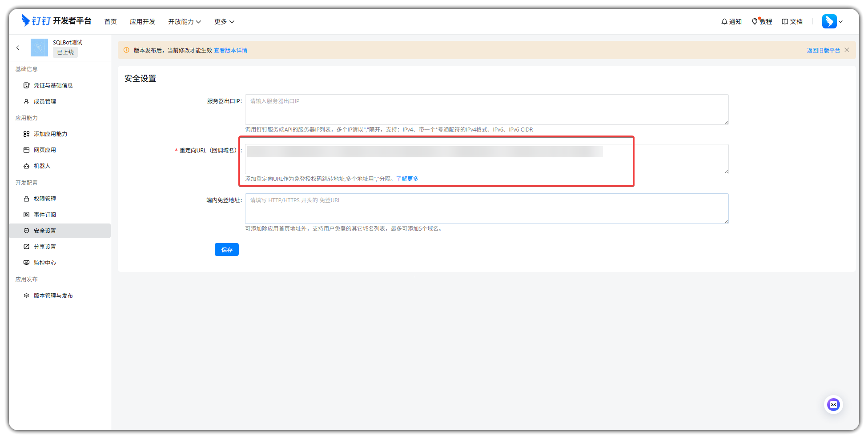This screenshot has height=439, width=868.
Task: Select 机器人 in the sidebar
Action: pyautogui.click(x=42, y=166)
